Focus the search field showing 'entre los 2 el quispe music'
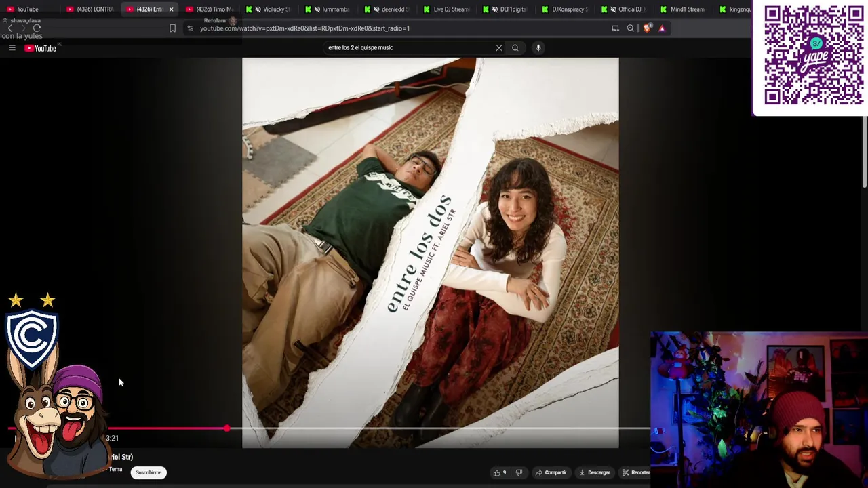This screenshot has width=868, height=488. (409, 47)
